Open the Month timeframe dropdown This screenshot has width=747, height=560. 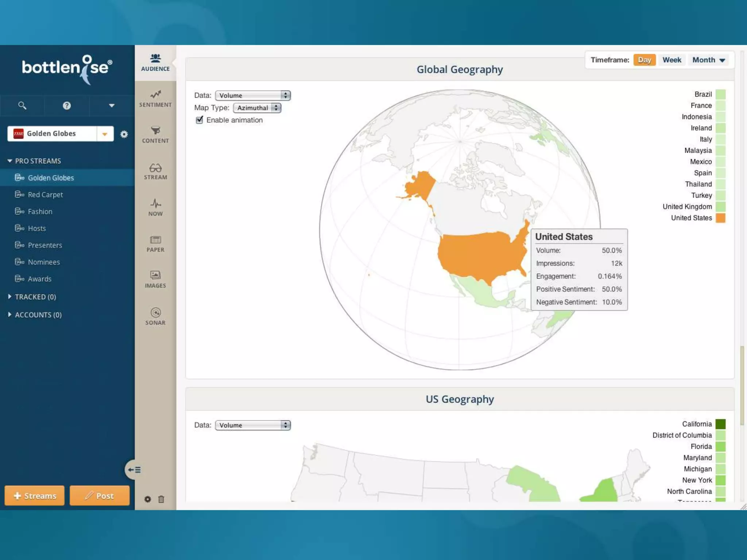pos(708,60)
